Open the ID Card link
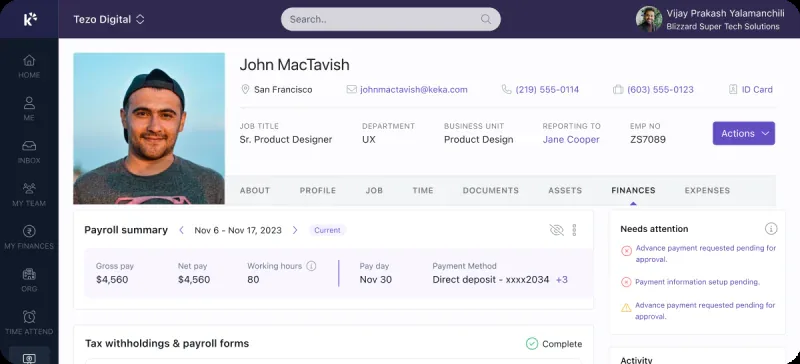800x364 pixels. coord(757,89)
